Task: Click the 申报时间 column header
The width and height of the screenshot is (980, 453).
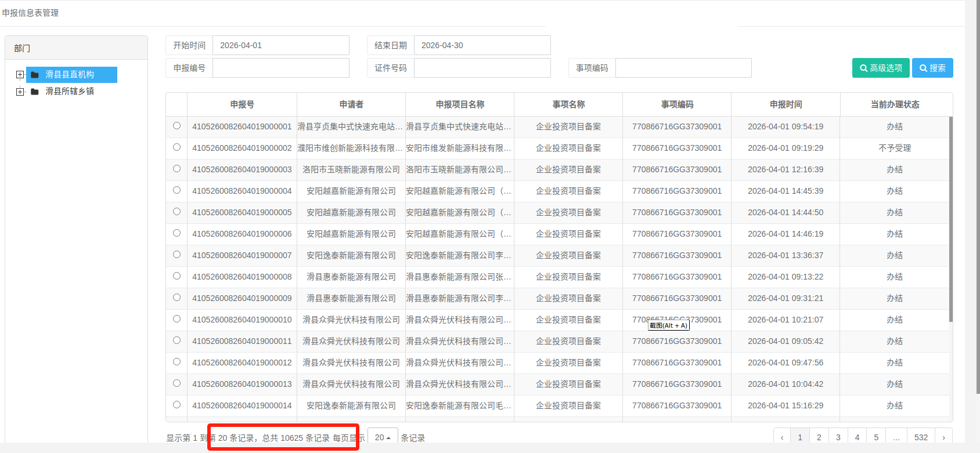Action: click(786, 104)
